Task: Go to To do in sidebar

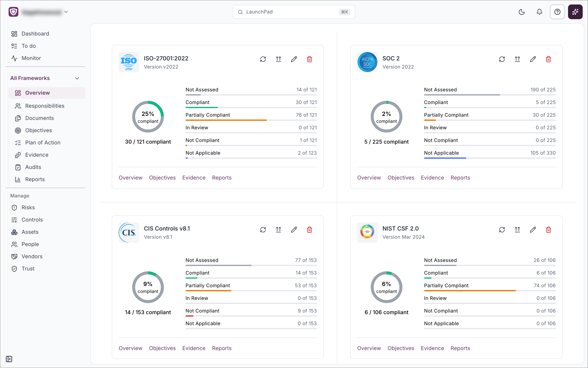Action: 29,46
